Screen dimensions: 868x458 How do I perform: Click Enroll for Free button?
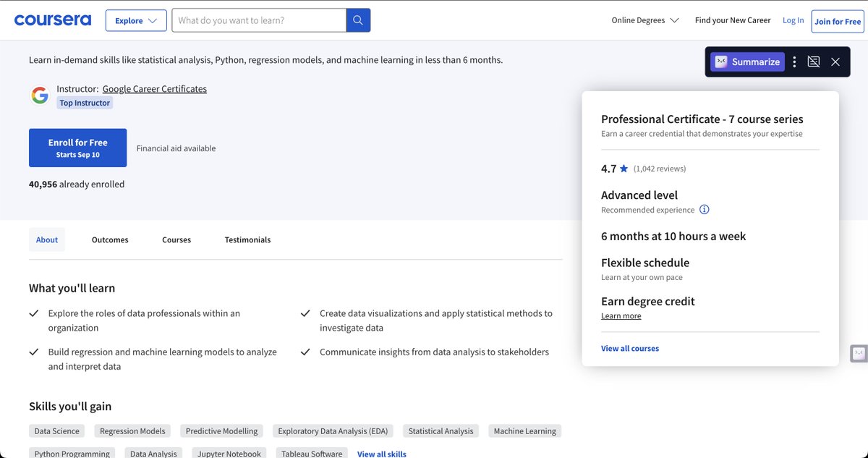(78, 148)
